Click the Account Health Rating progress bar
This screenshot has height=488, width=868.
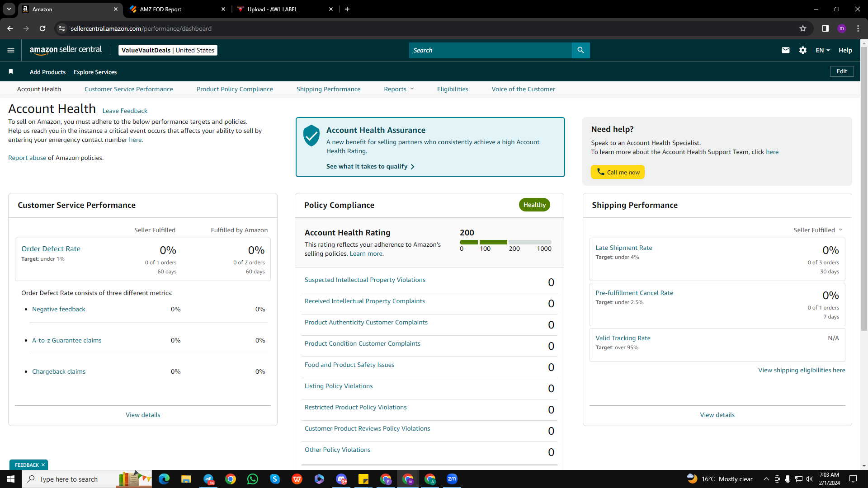(x=505, y=242)
